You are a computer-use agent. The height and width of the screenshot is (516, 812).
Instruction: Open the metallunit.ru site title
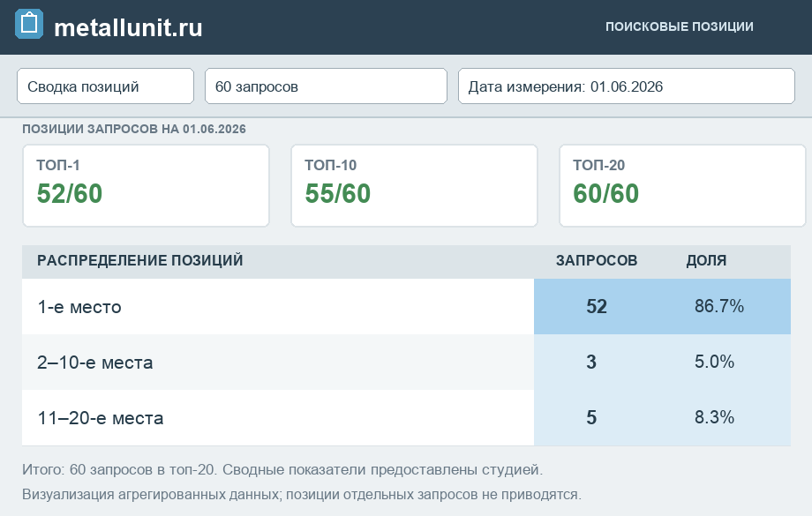128,27
